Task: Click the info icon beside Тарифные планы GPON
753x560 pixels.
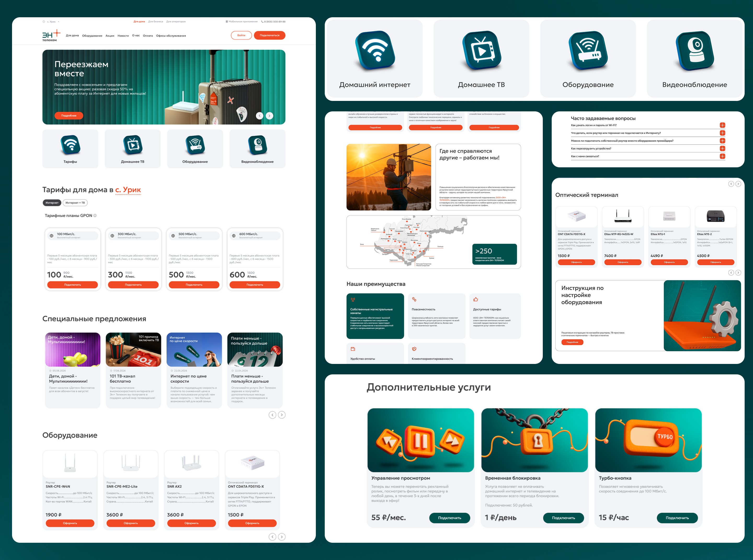Action: (95, 216)
